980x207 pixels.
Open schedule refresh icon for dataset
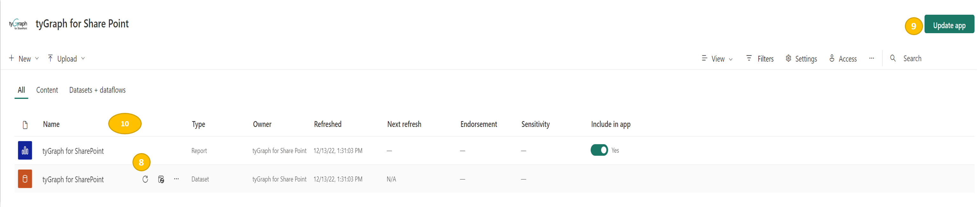tap(161, 179)
